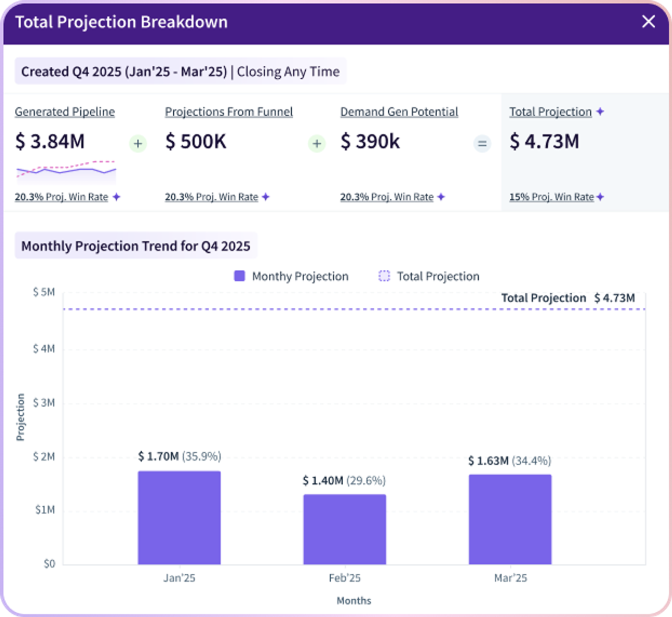This screenshot has height=617, width=672.
Task: Click the $ 3M y-axis label
Action: click(44, 403)
